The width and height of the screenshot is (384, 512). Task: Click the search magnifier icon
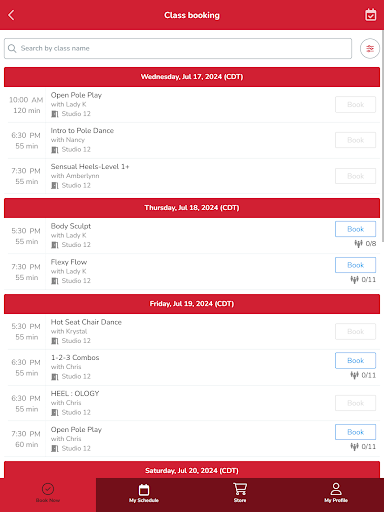click(x=12, y=48)
